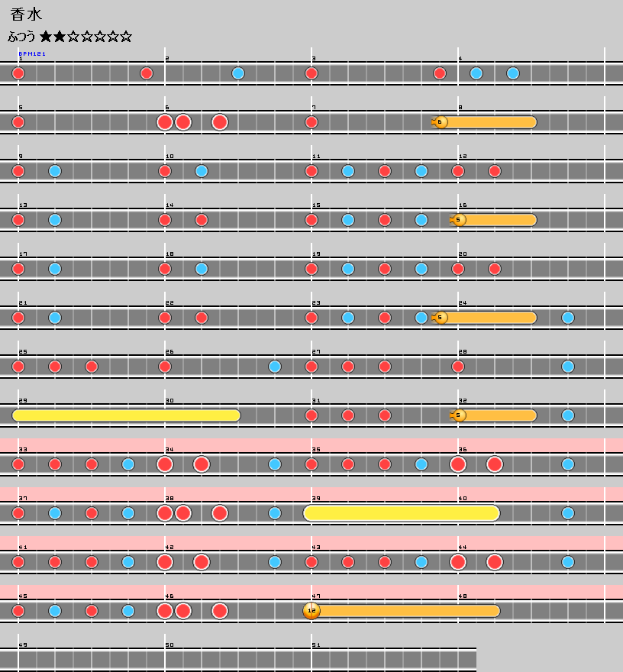This screenshot has height=672, width=623.
Task: Click the balloon note labeled 12
Action: (311, 611)
